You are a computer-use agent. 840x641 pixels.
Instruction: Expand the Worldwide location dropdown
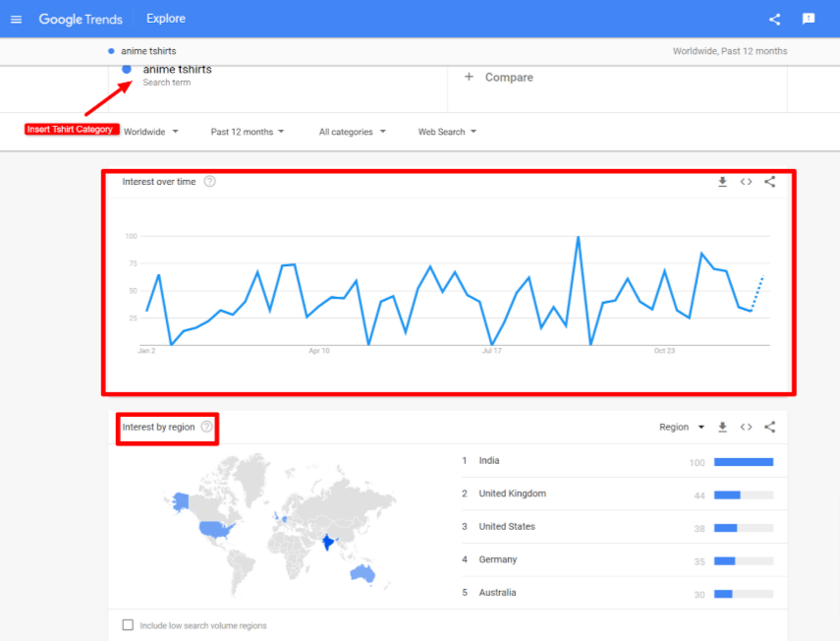pyautogui.click(x=150, y=132)
